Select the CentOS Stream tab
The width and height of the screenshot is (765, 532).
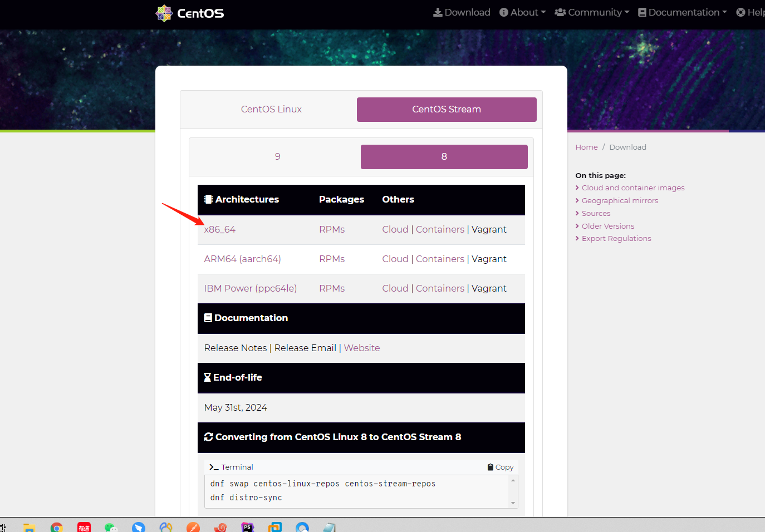click(x=447, y=109)
